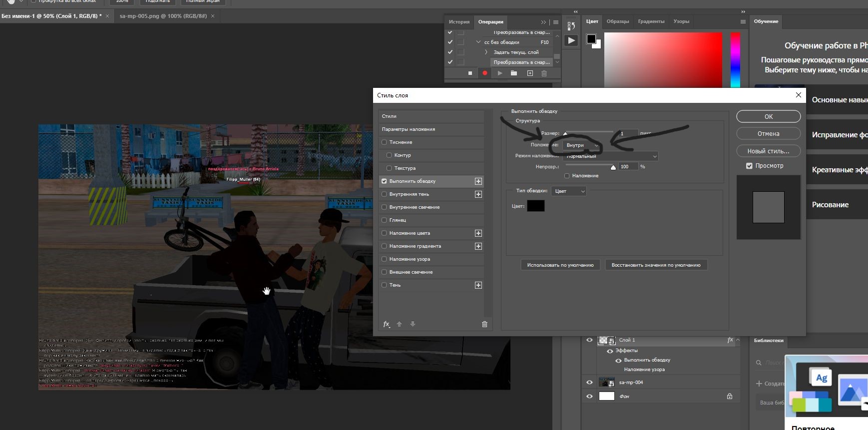The height and width of the screenshot is (430, 868).
Task: Collapse the сс без обводки action set
Action: (x=478, y=42)
